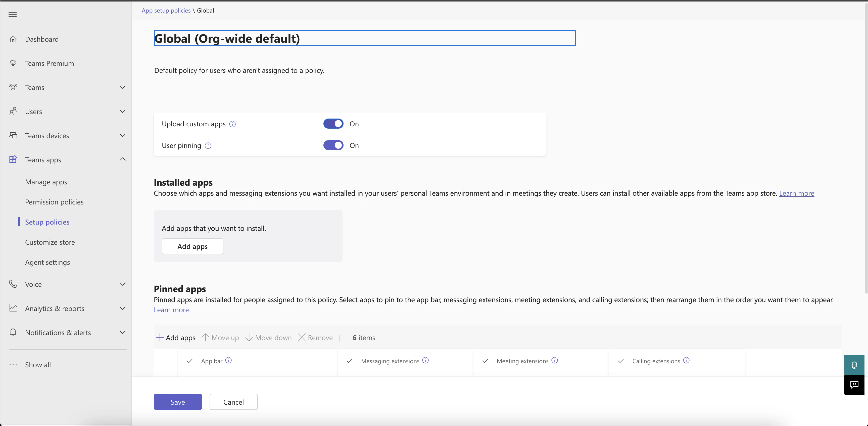Open the headset help button
Image resolution: width=868 pixels, height=426 pixels.
click(x=854, y=365)
